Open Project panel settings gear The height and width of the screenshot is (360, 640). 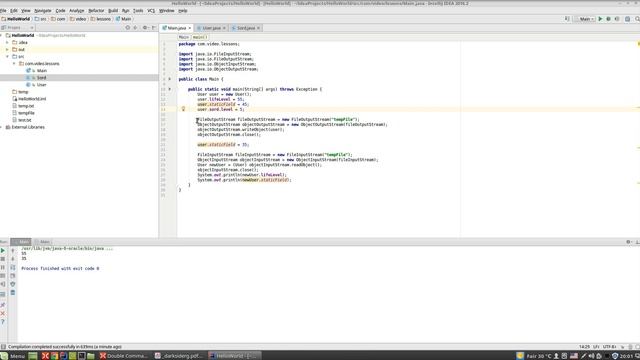point(145,28)
